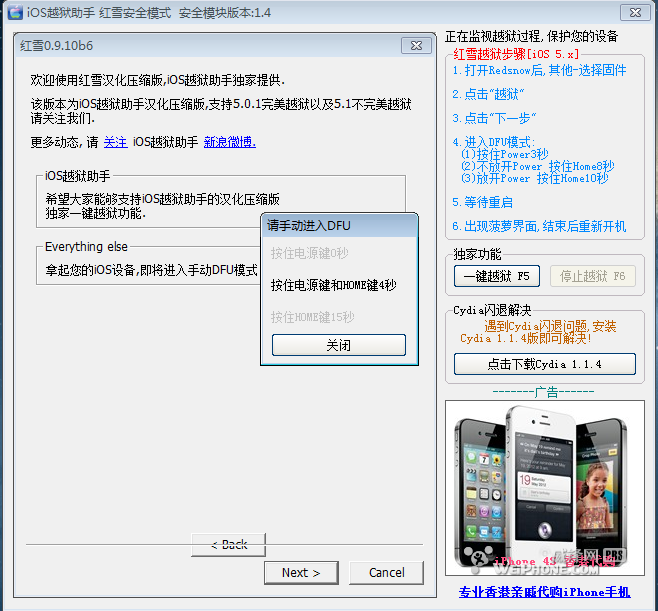This screenshot has height=611, width=658.
Task: Click 拿起您的iOS设备 instruction text
Action: pyautogui.click(x=151, y=270)
